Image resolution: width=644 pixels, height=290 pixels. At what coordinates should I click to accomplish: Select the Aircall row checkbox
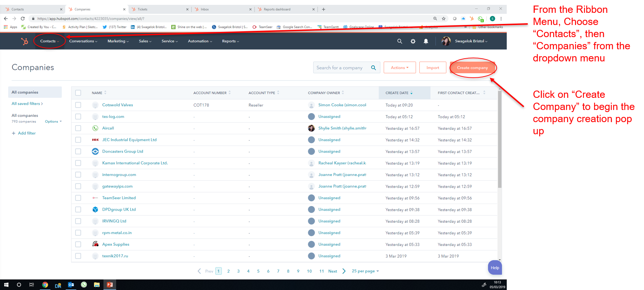tap(78, 128)
